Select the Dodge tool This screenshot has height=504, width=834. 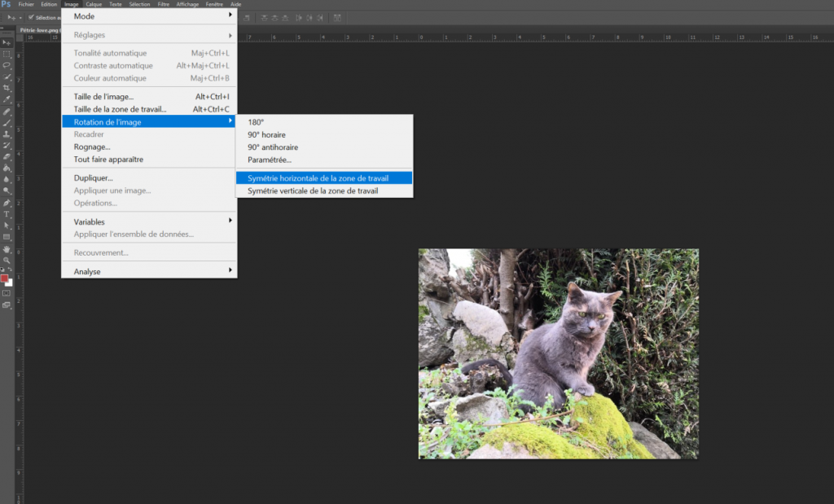(x=7, y=191)
